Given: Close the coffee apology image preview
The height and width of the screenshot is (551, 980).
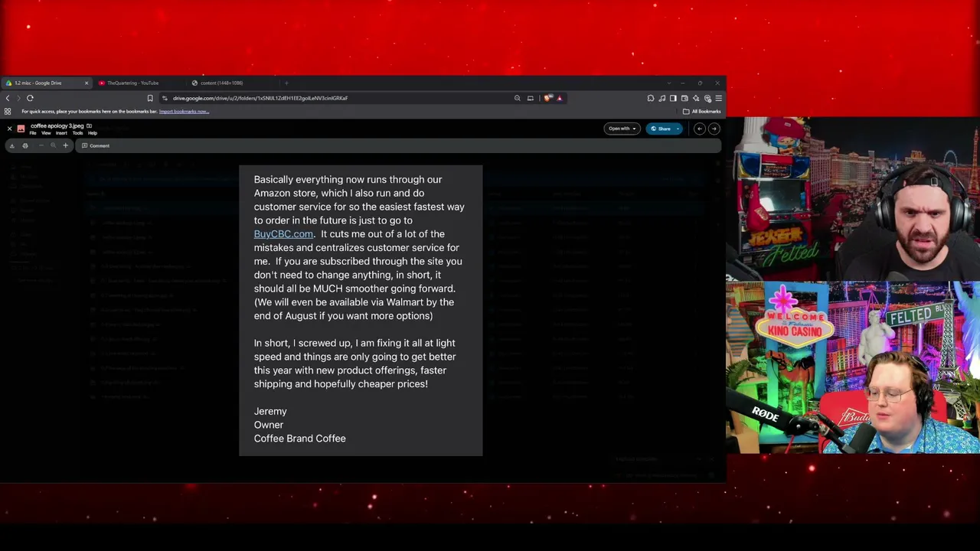Looking at the screenshot, I should tap(9, 129).
